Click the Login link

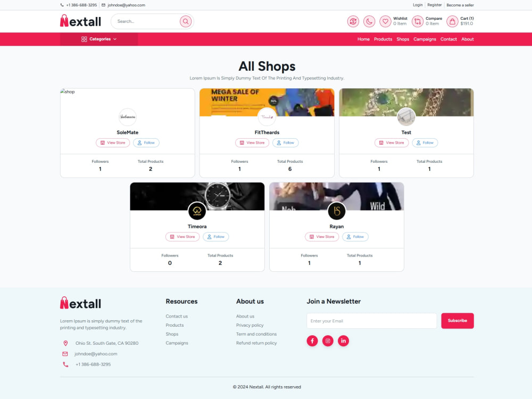(418, 5)
